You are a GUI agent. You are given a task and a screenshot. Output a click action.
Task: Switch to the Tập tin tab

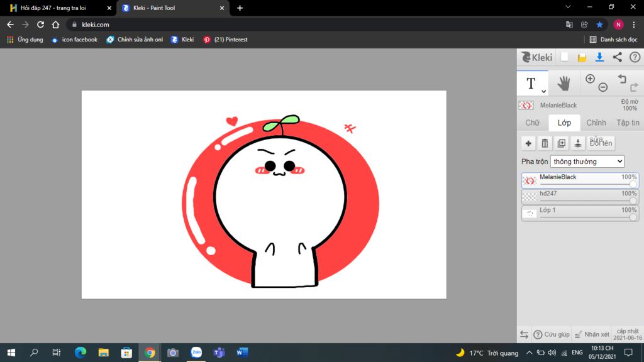pyautogui.click(x=628, y=123)
